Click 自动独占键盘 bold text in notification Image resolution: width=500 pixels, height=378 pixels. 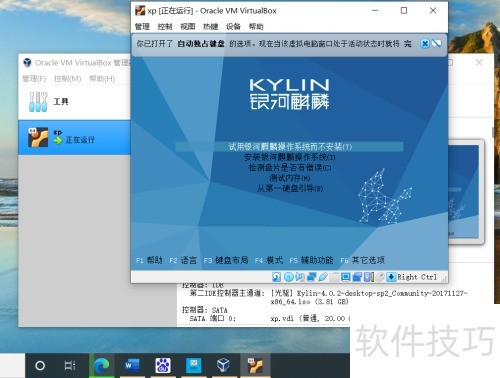pos(201,44)
